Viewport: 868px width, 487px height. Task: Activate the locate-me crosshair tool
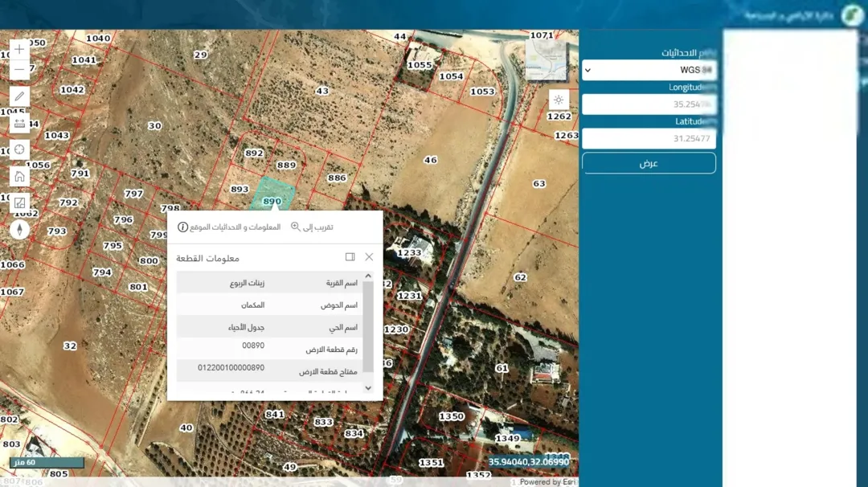(19, 149)
